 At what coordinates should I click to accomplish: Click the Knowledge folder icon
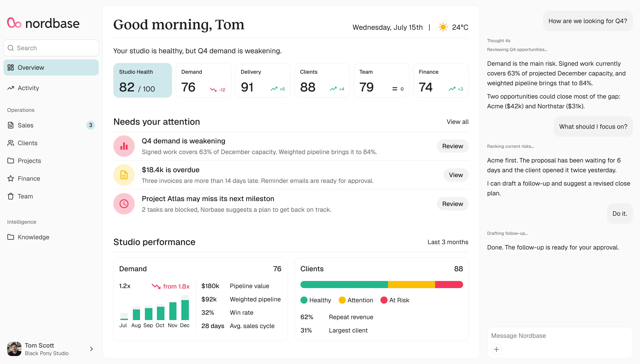point(10,237)
